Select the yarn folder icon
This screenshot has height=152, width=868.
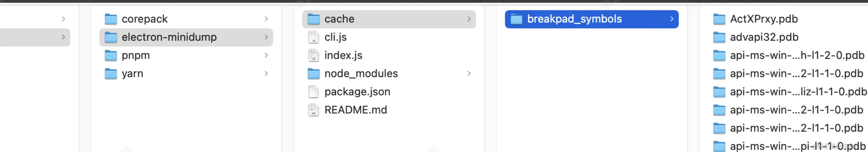111,74
